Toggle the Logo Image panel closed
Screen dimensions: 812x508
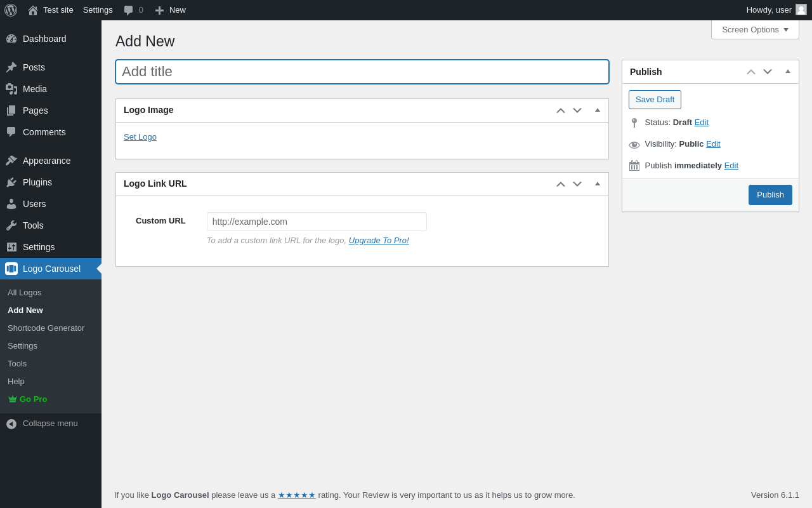coord(598,110)
